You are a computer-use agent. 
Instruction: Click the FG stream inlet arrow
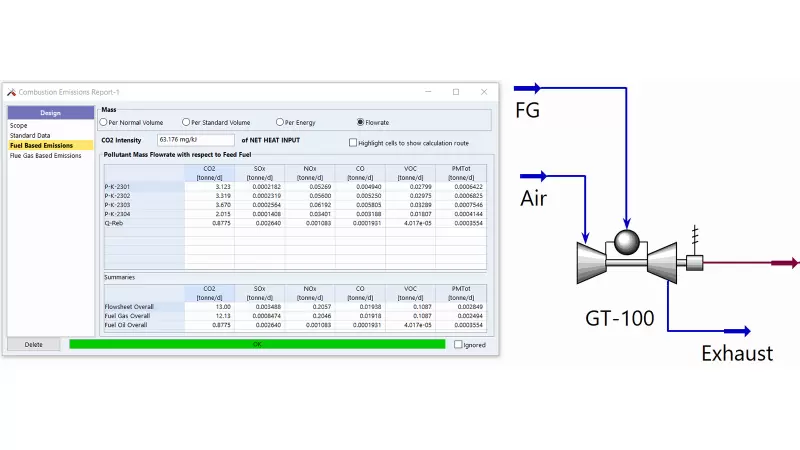pos(528,87)
